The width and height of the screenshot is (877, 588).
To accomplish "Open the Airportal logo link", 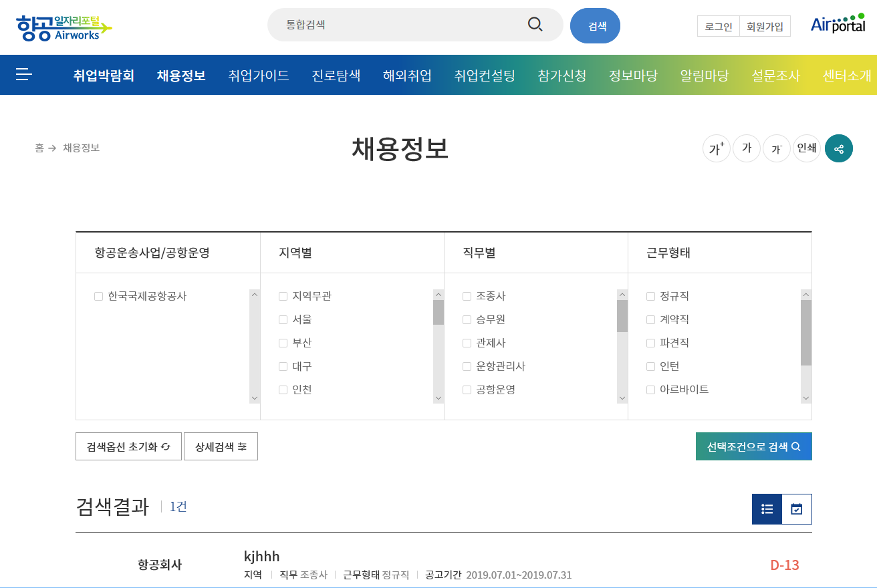I will (838, 23).
